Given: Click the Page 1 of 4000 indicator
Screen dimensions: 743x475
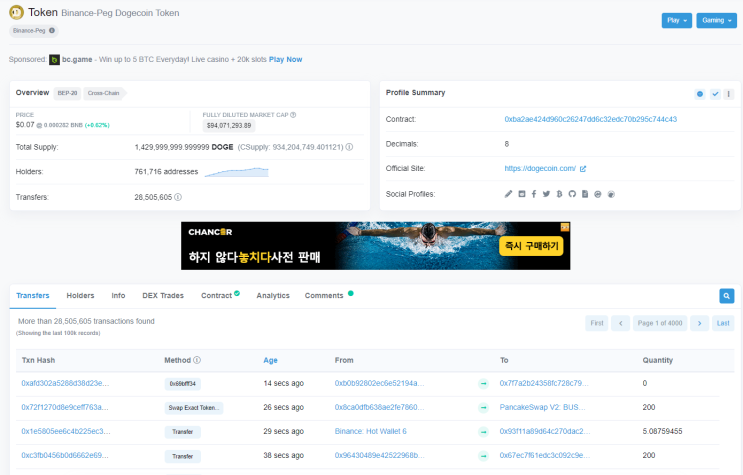Looking at the screenshot, I should [x=660, y=323].
